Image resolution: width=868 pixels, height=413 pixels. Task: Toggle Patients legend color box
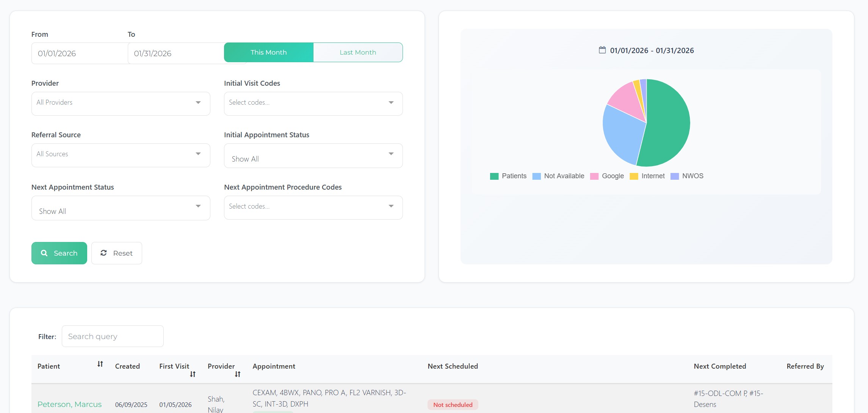click(494, 176)
